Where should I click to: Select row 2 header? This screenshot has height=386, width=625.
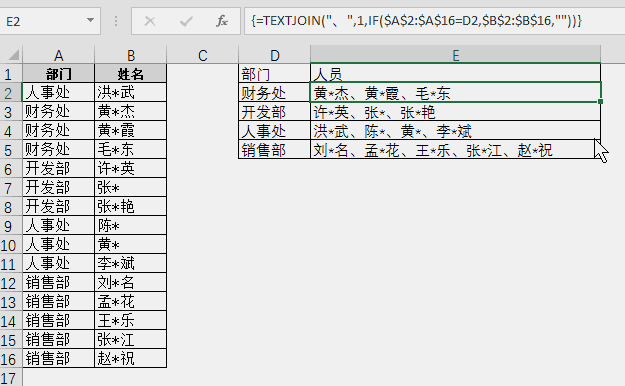click(11, 93)
